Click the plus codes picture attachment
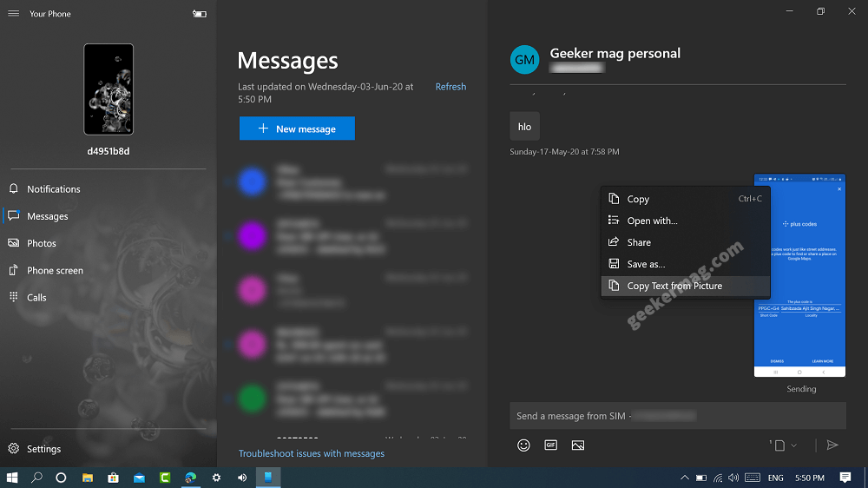Viewport: 868px width, 488px height. (x=799, y=275)
